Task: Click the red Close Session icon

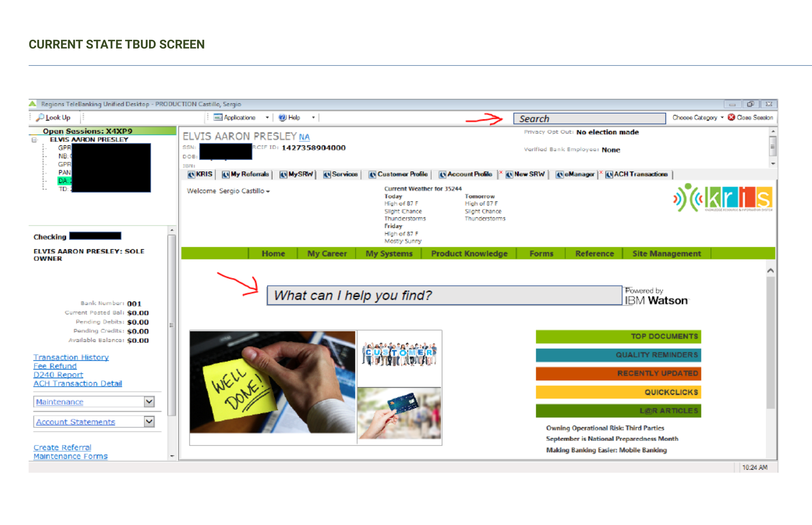Action: [x=731, y=117]
